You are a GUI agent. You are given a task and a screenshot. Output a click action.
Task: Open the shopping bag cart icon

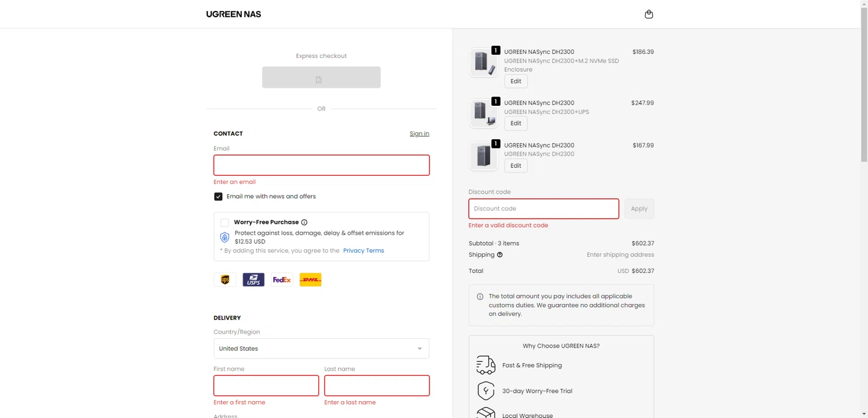tap(649, 14)
